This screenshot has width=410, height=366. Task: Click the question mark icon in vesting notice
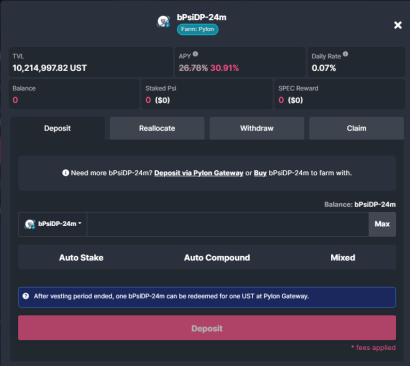pyautogui.click(x=26, y=296)
